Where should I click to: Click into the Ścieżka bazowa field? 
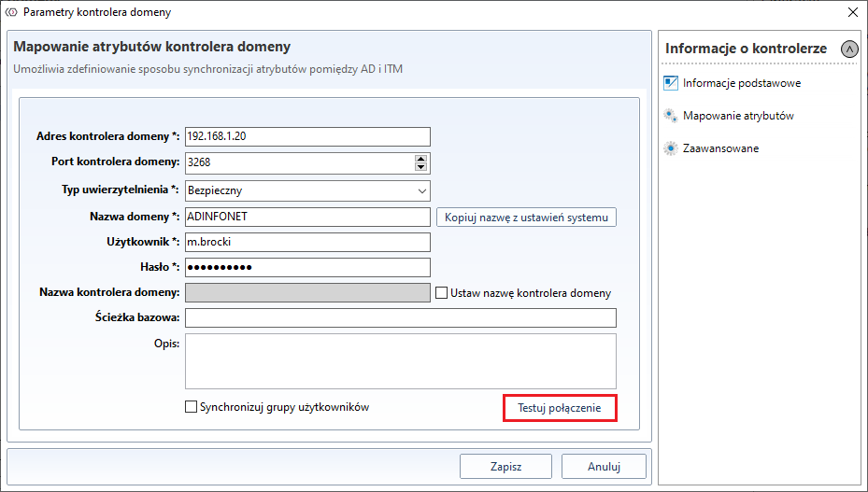[401, 318]
